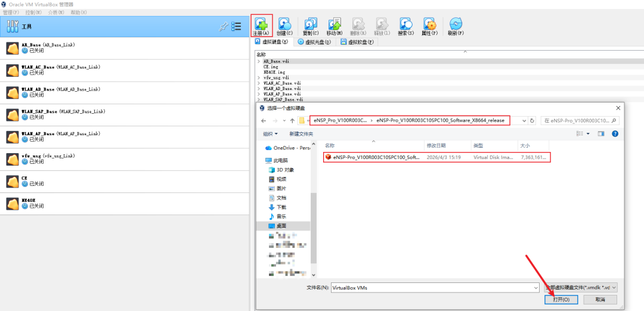Screen dimensions: 644x311
Task: Switch to 虚拟软盘(F) tab
Action: click(357, 42)
